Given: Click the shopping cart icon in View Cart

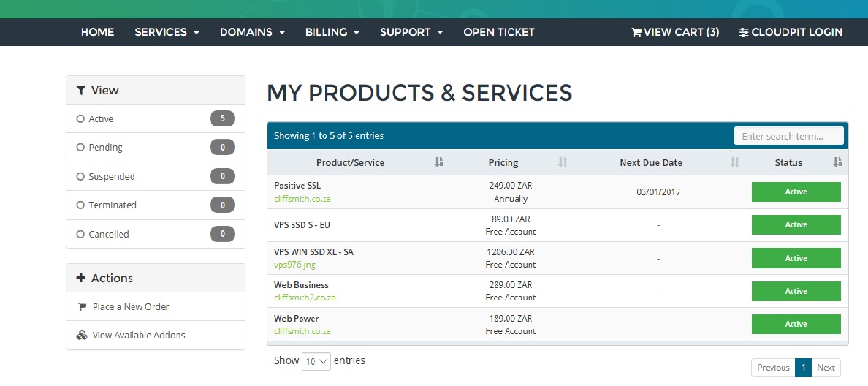Looking at the screenshot, I should pos(636,32).
